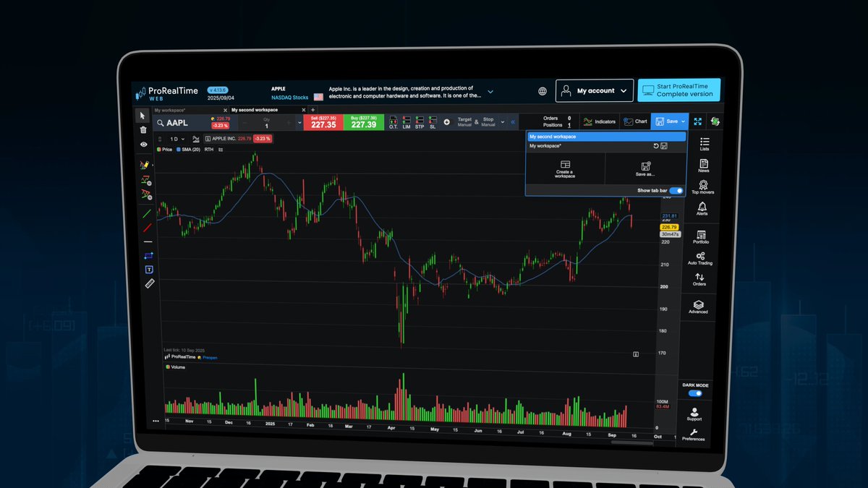Screen dimensions: 868x488
Task: Toggle the Show tab bar switch
Action: tap(677, 190)
